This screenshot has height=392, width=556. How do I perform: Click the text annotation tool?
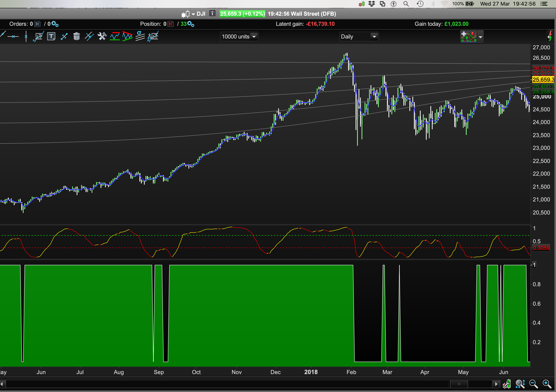51,37
